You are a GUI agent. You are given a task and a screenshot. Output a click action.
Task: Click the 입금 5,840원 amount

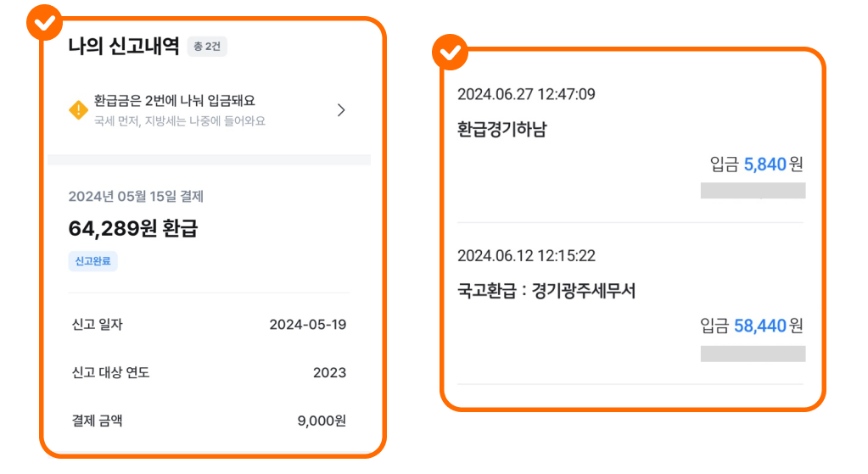click(x=757, y=165)
